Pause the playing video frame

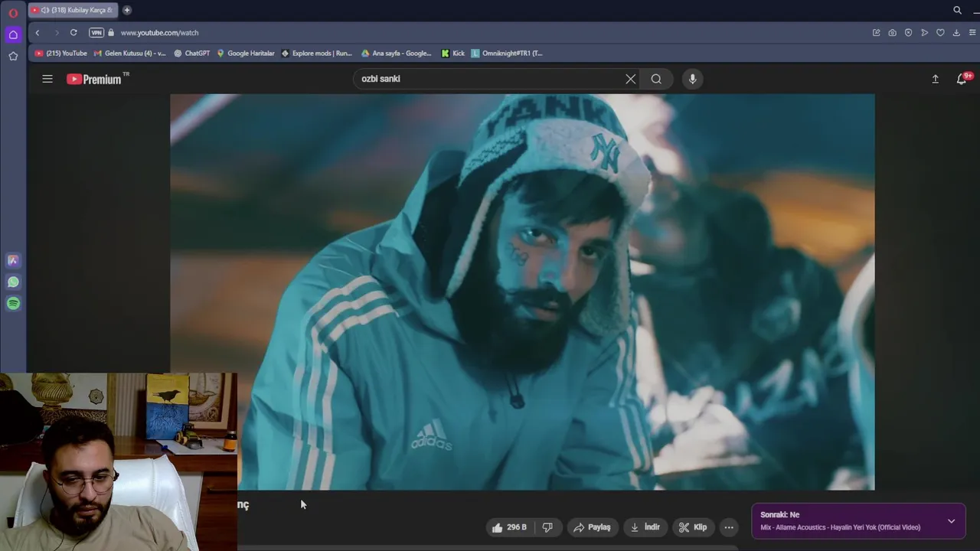pyautogui.click(x=522, y=292)
